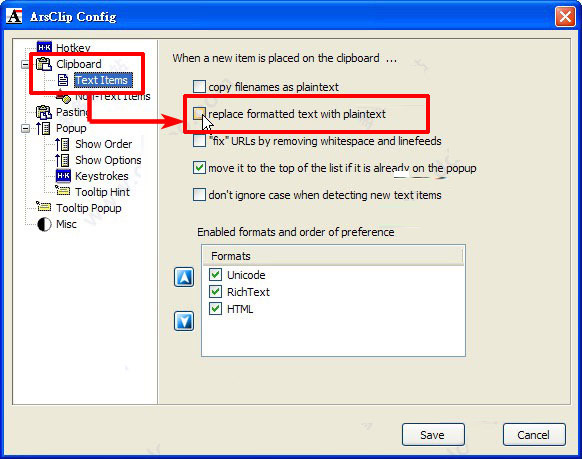This screenshot has width=582, height=459.
Task: Click the Show Order icon
Action: [x=62, y=144]
